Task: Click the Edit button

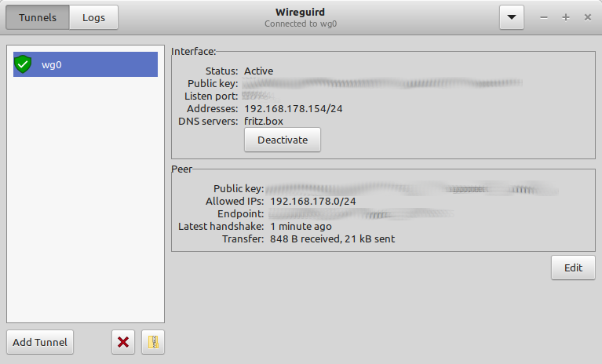Action: tap(573, 268)
